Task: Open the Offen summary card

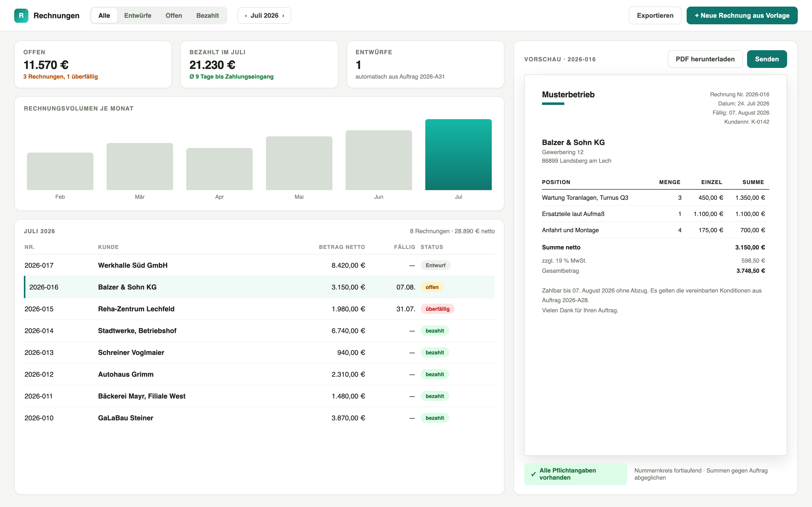Action: pos(93,64)
